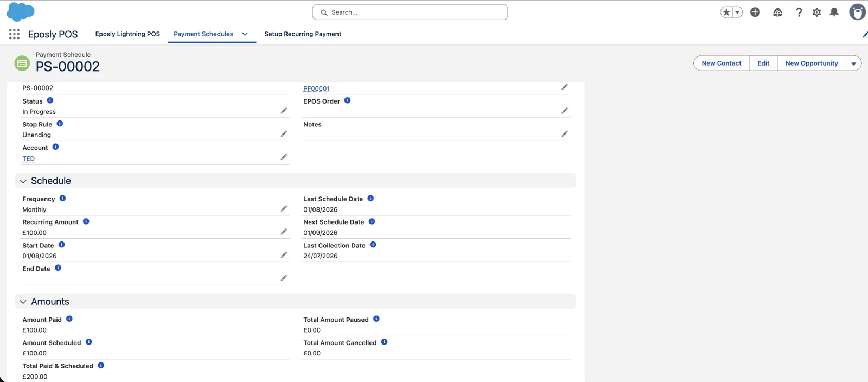Switch to Eposly Lightning POS tab

tap(127, 34)
